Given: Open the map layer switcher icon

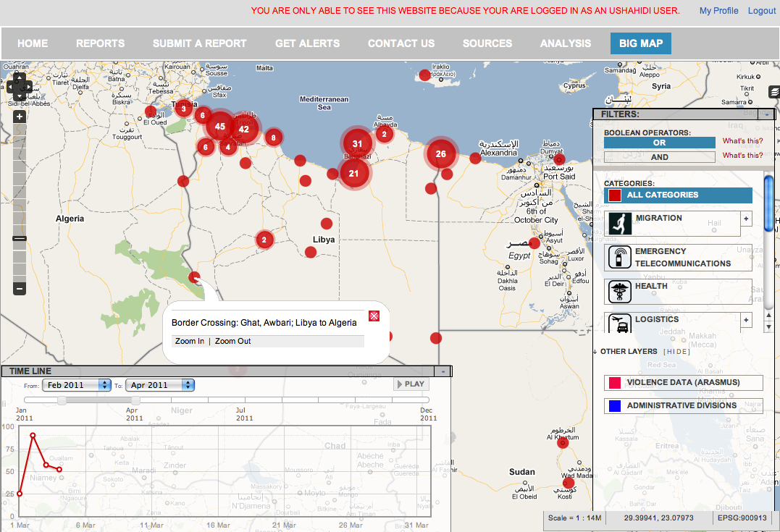Looking at the screenshot, I should (773, 92).
